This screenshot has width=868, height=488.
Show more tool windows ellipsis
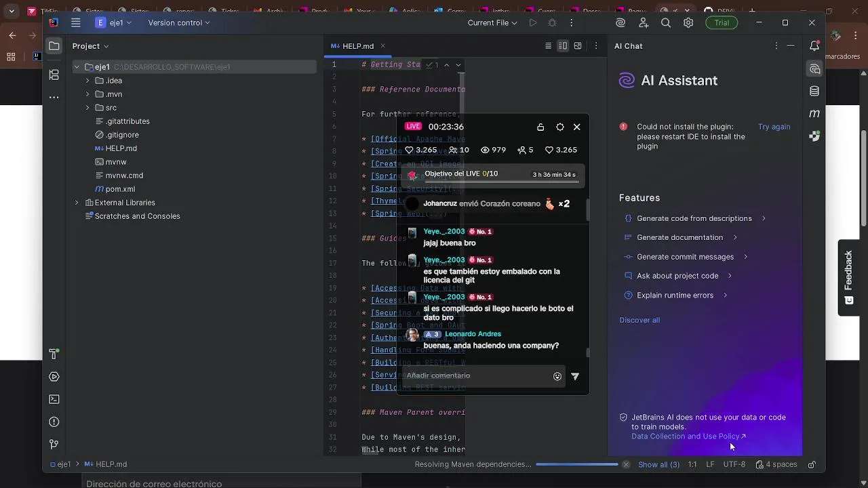54,98
